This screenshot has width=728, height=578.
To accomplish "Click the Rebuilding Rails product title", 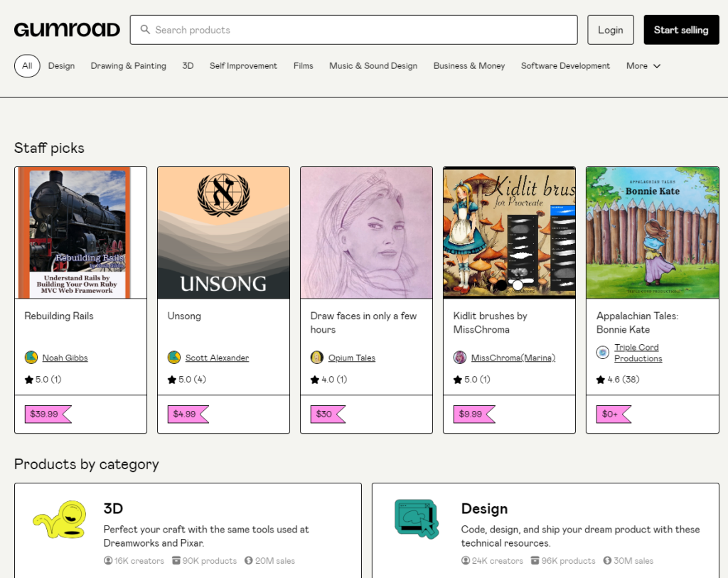I will pyautogui.click(x=59, y=316).
